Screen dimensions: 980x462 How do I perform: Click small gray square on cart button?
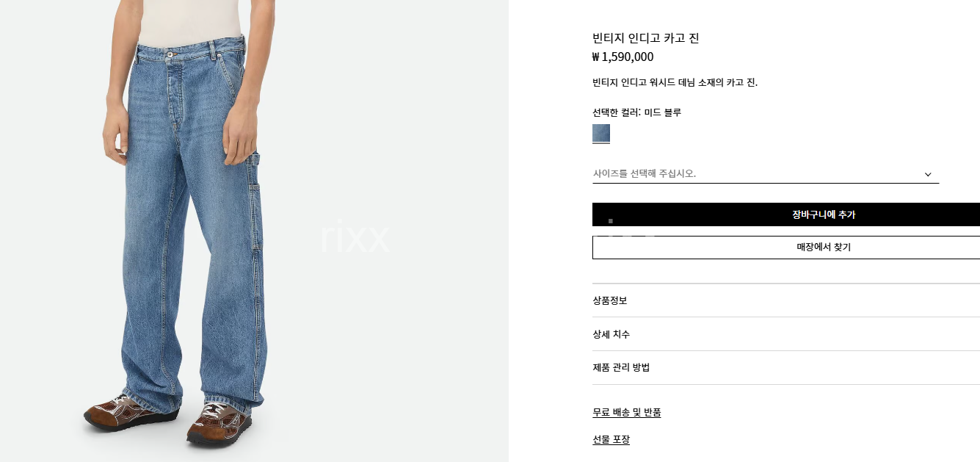[610, 220]
